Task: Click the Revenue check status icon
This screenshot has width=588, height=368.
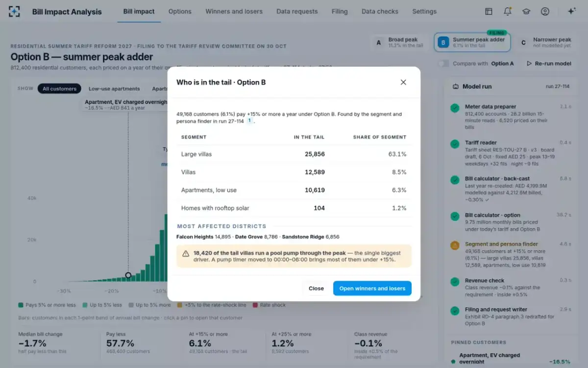Action: point(455,282)
